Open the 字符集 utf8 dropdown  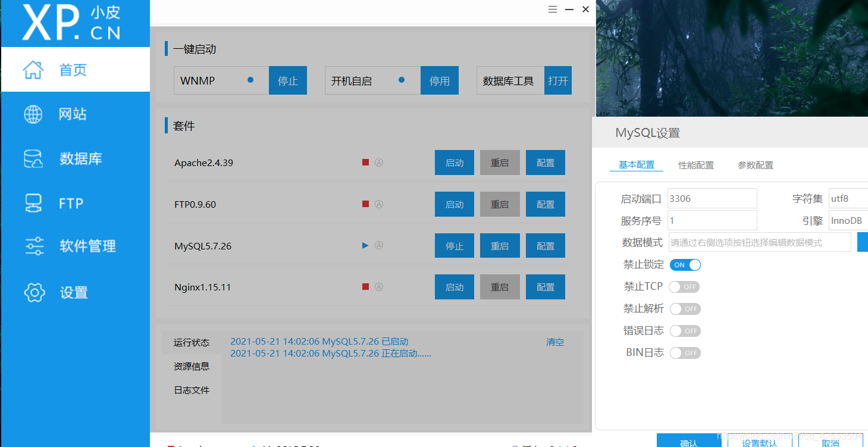(848, 198)
